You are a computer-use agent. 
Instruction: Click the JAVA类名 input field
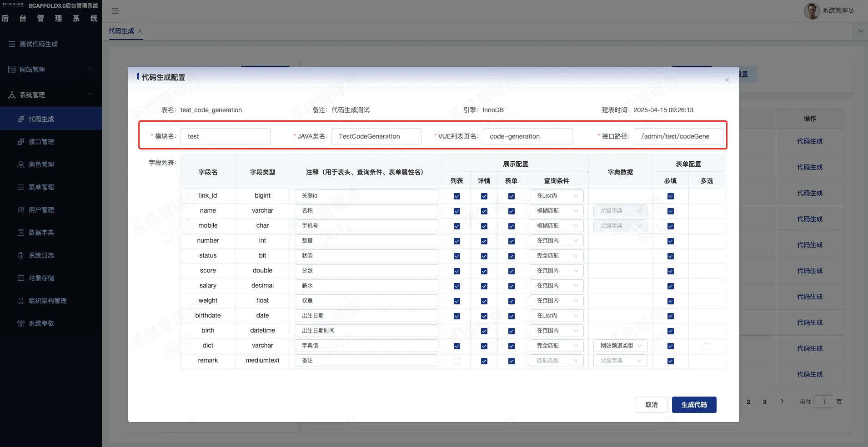point(376,136)
